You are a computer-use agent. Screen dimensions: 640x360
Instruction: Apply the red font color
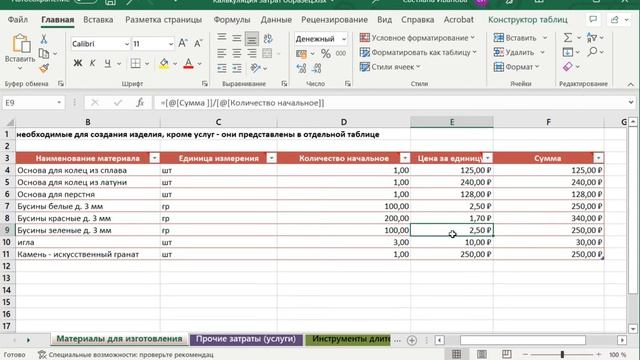click(188, 63)
